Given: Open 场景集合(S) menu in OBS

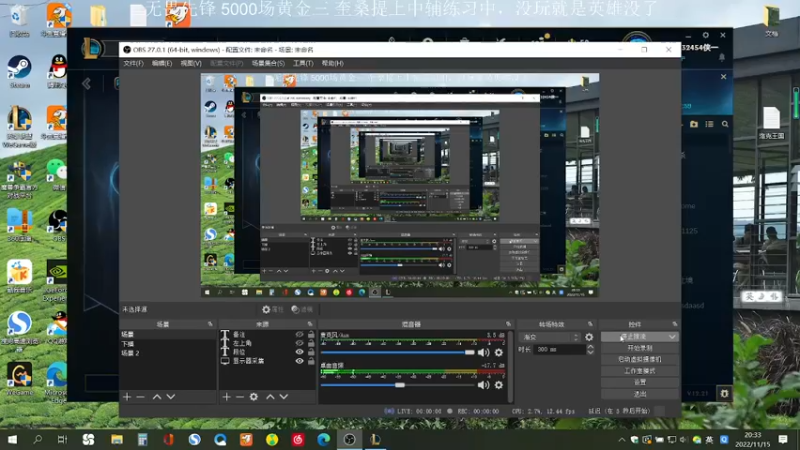Looking at the screenshot, I should (x=268, y=63).
